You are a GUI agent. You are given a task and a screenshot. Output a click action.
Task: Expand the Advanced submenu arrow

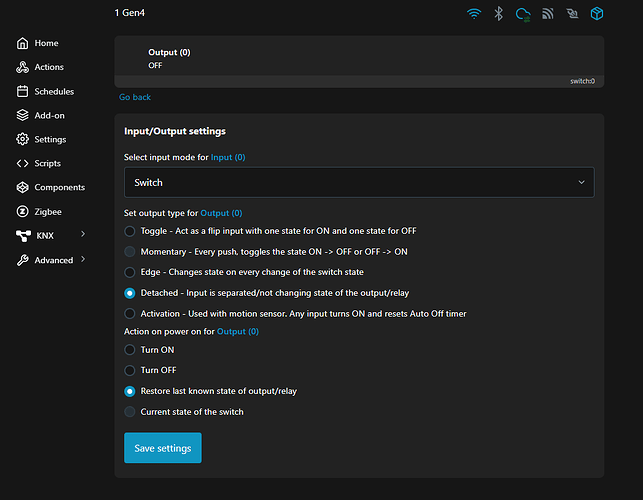[83, 259]
